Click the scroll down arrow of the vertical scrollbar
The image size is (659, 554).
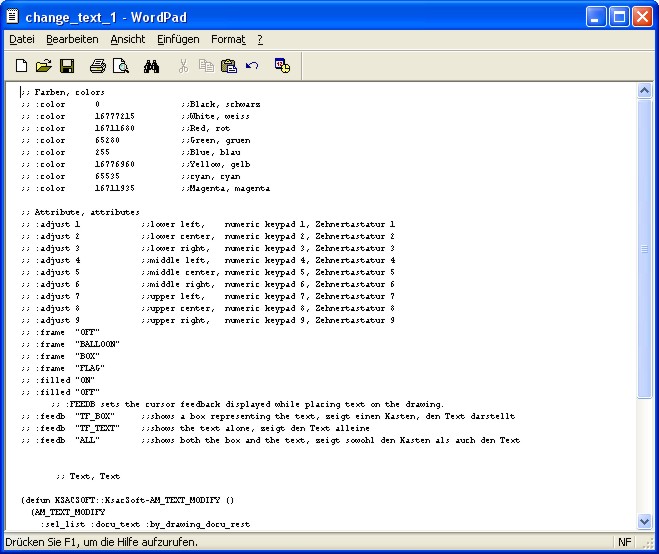645,522
